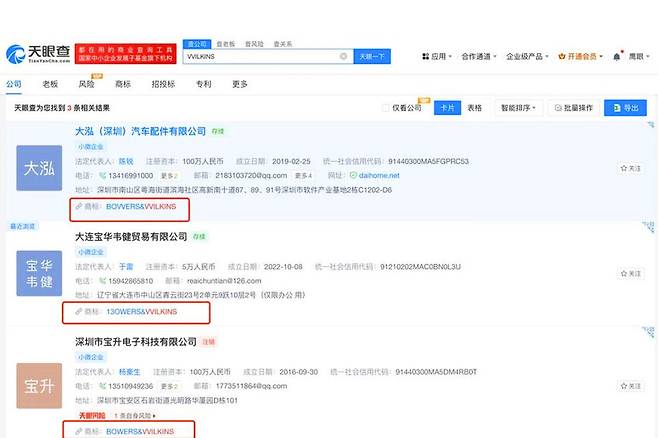The width and height of the screenshot is (658, 438).
Task: Click the phone icon next to 15942865810
Action: (x=102, y=281)
